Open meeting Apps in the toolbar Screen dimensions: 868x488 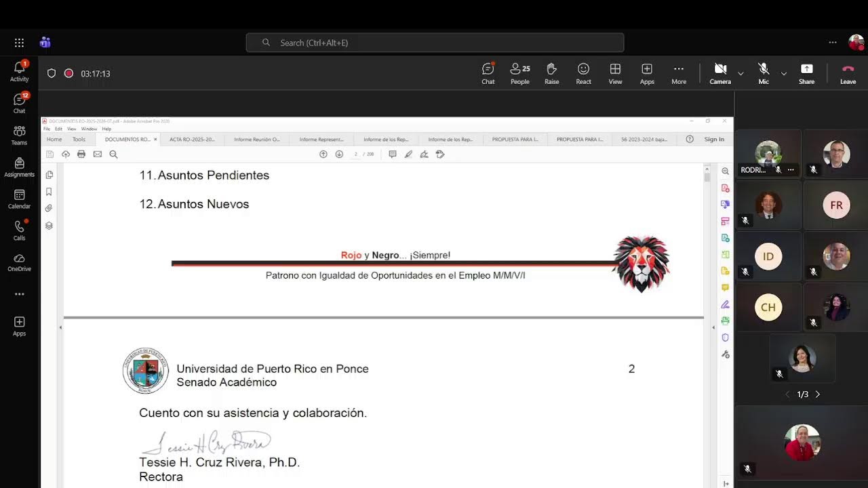point(647,73)
